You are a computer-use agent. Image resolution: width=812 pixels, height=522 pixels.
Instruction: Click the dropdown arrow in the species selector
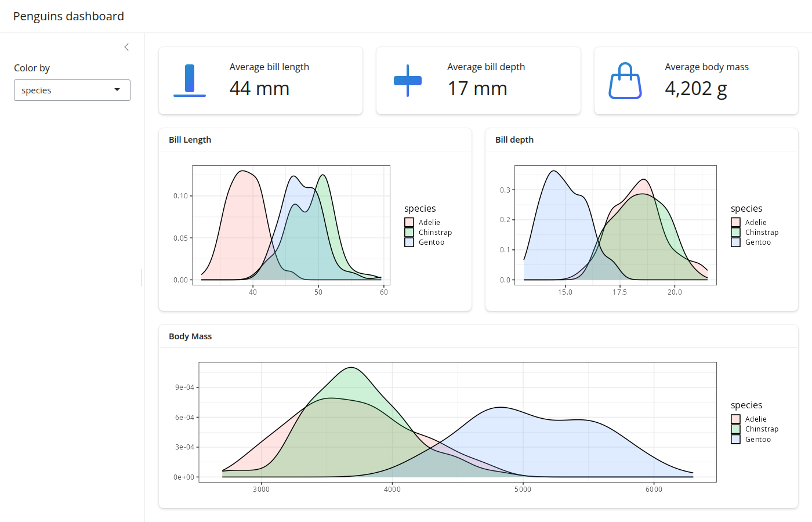click(117, 90)
